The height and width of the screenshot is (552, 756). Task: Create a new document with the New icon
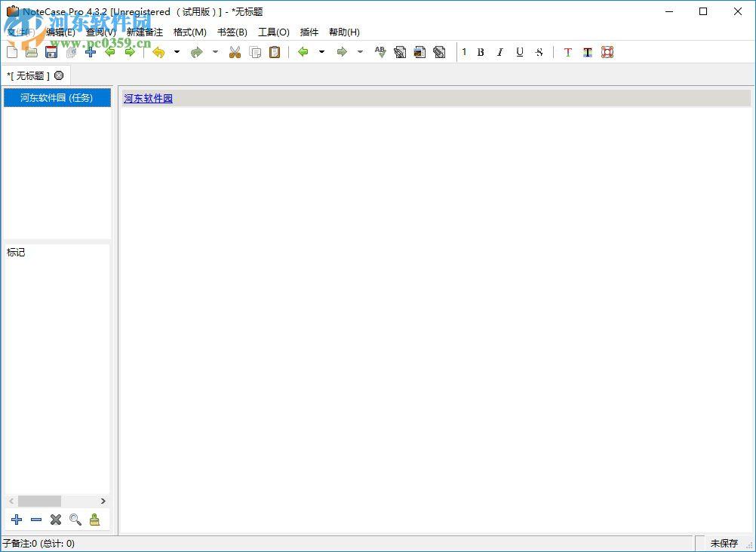[11, 52]
